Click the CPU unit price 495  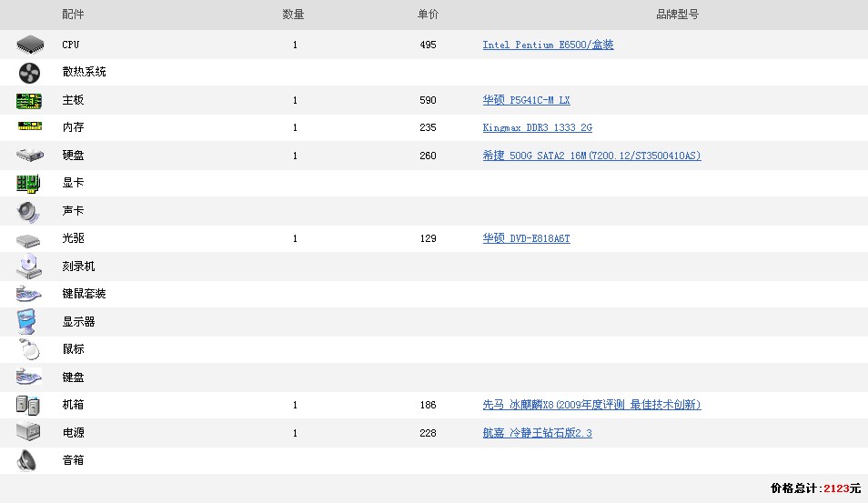[x=428, y=45]
